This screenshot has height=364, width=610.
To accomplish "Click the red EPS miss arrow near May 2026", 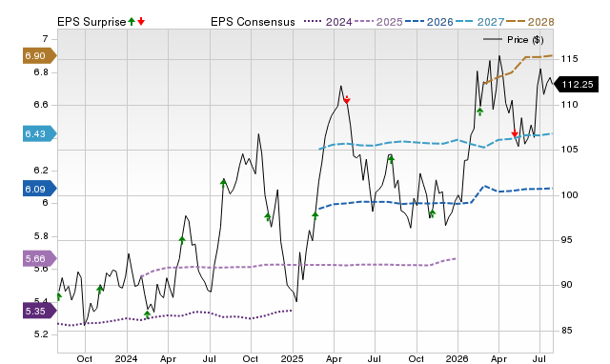I will coord(515,133).
